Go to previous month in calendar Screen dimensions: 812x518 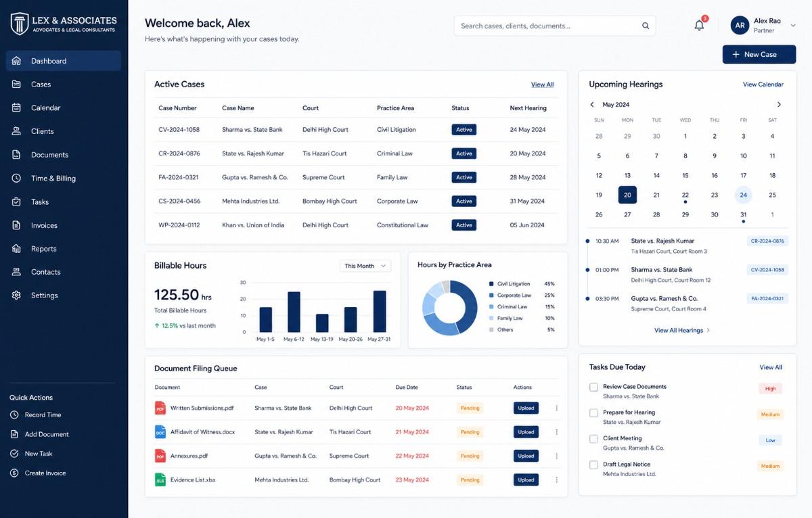pos(592,105)
